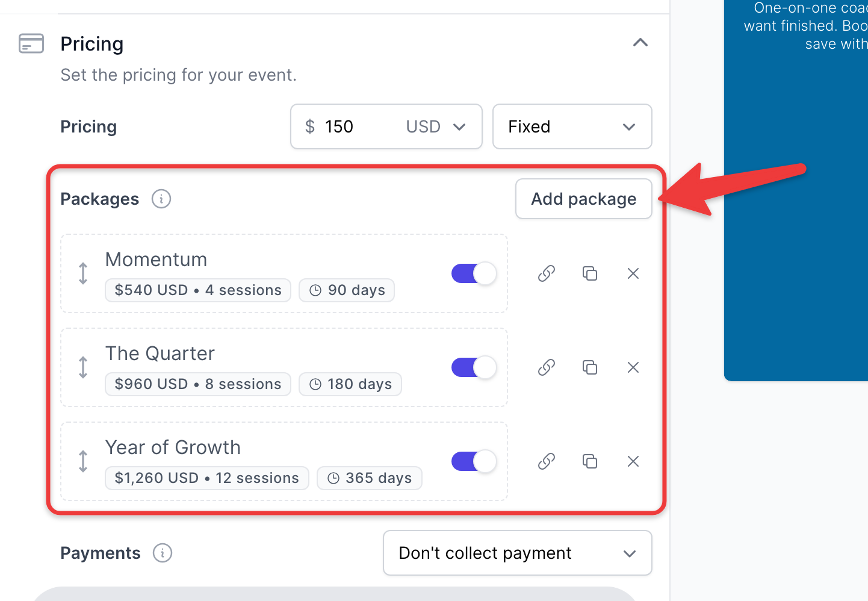This screenshot has height=601, width=868.
Task: Click the Momentum package name
Action: point(157,260)
